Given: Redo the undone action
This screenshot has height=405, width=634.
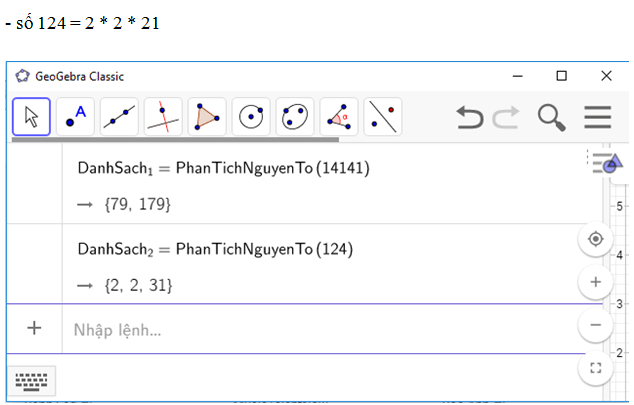Looking at the screenshot, I should [507, 117].
